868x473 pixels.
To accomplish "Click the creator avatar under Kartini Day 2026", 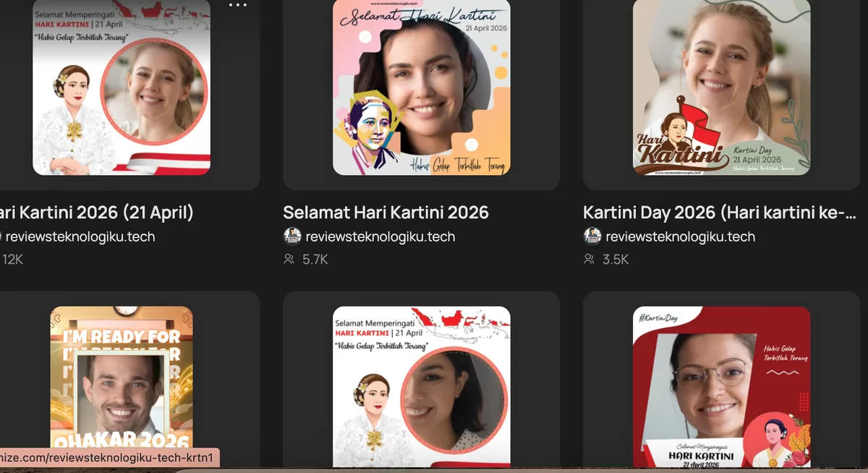I will click(592, 236).
